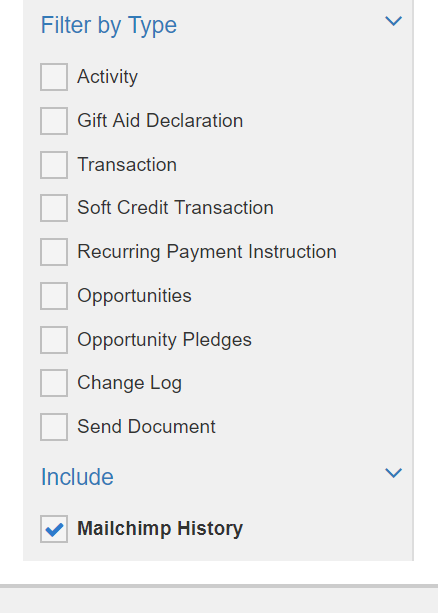
Task: Tick the Opportunity Pledges checkbox
Action: click(54, 340)
